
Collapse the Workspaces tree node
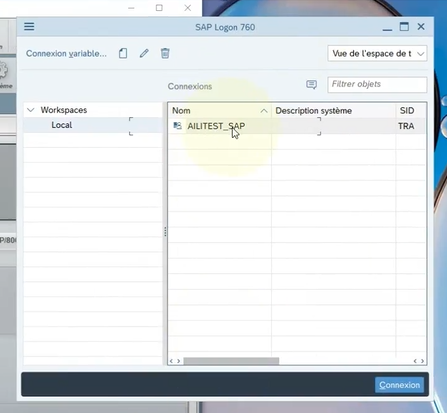(x=31, y=110)
